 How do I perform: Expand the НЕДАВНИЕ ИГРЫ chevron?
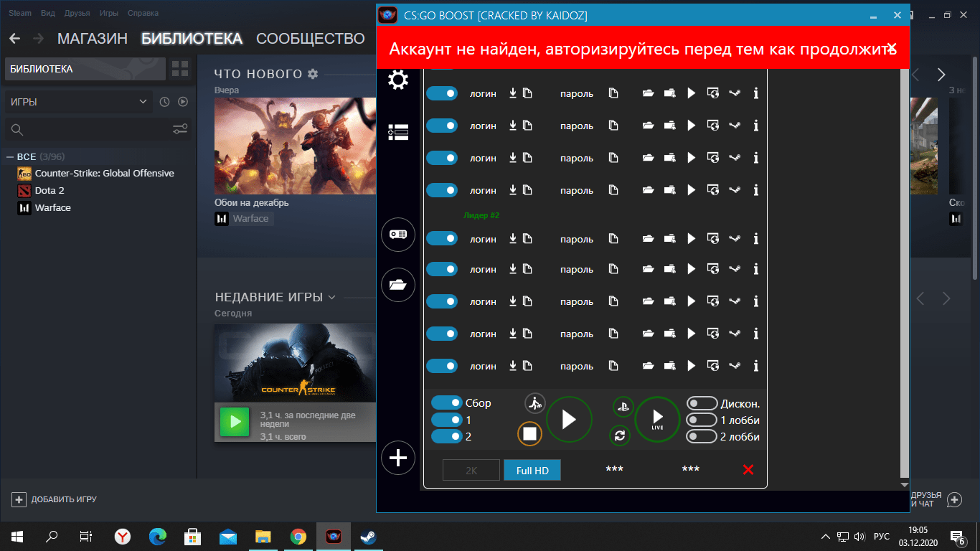(x=331, y=297)
